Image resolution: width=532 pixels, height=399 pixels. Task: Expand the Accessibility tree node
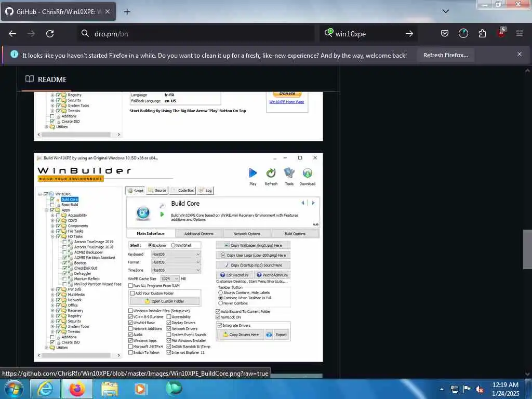coord(52,215)
